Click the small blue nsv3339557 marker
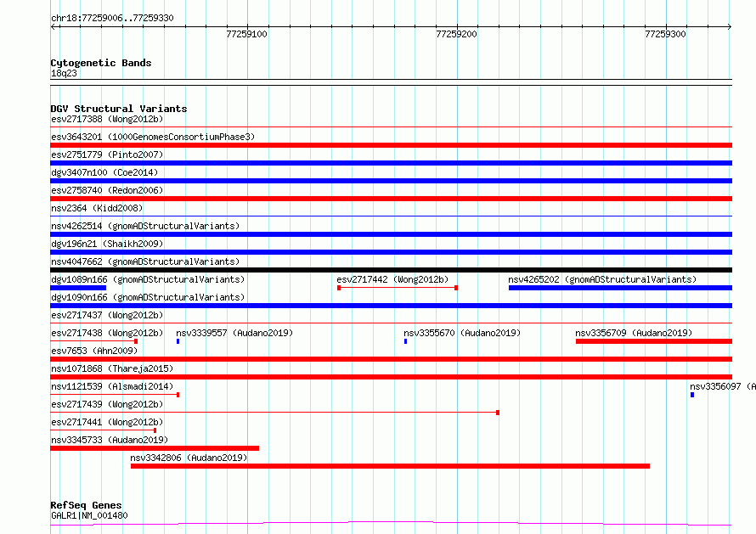The image size is (756, 534). pyautogui.click(x=178, y=341)
